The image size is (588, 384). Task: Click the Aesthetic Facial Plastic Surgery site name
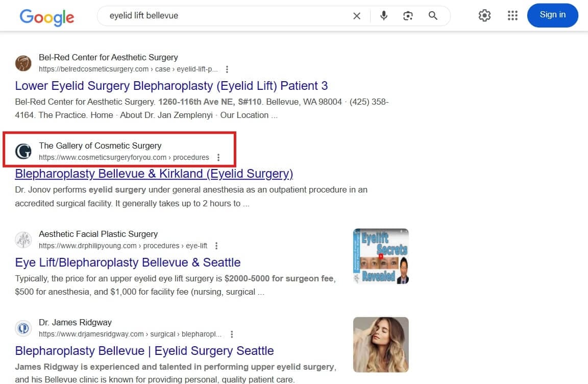(98, 234)
